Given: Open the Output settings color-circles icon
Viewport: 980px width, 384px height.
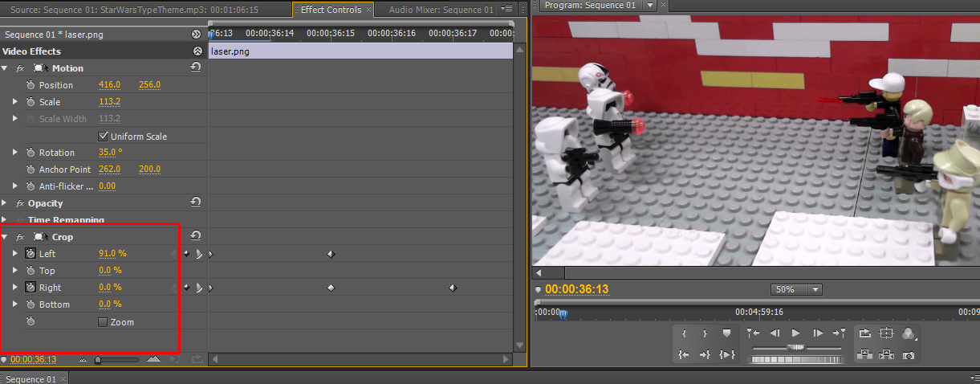Looking at the screenshot, I should [x=909, y=333].
